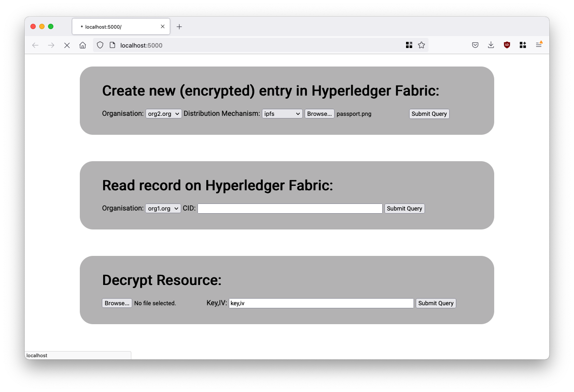Expand org2.org Organisation dropdown

coord(164,114)
